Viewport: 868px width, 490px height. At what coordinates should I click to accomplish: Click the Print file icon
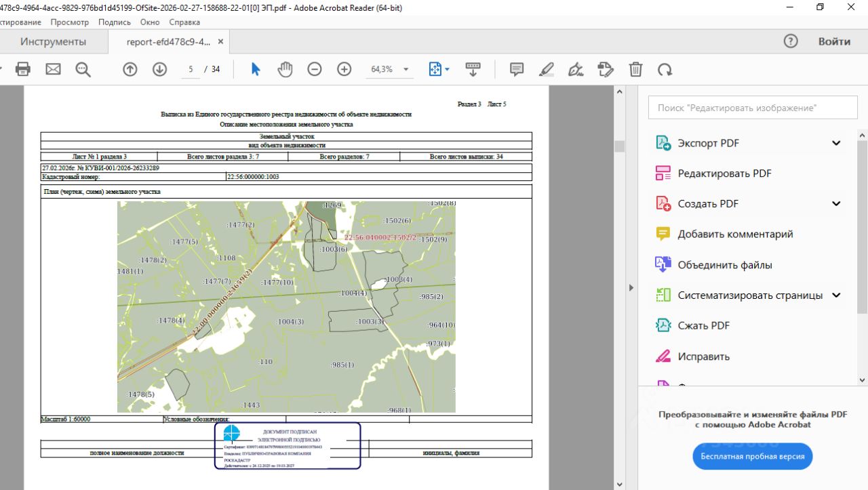coord(23,69)
